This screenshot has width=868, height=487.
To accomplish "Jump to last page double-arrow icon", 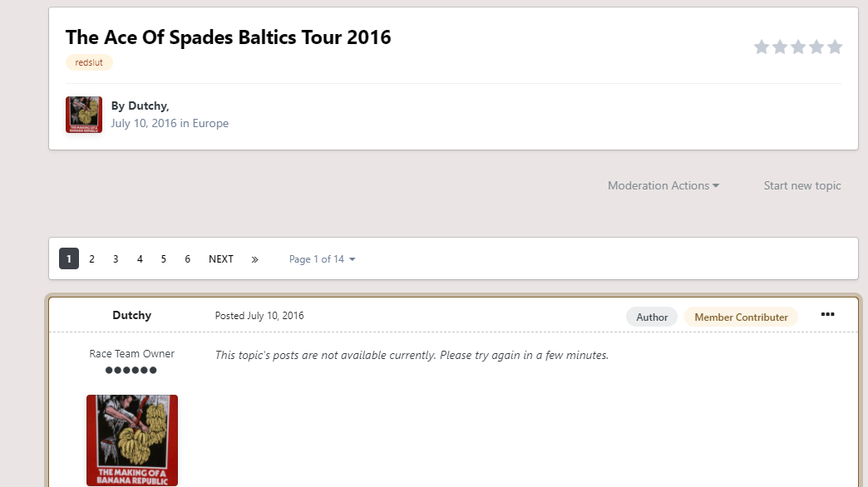I will coord(254,259).
